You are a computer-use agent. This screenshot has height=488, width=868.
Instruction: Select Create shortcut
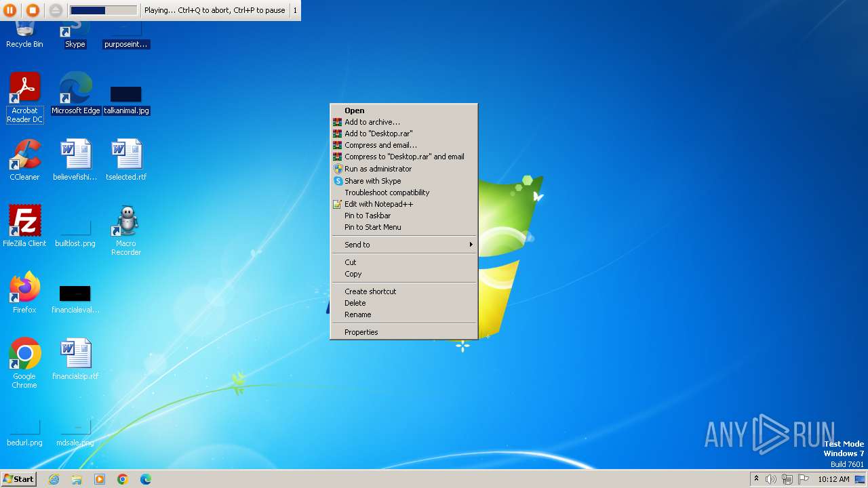[403, 291]
